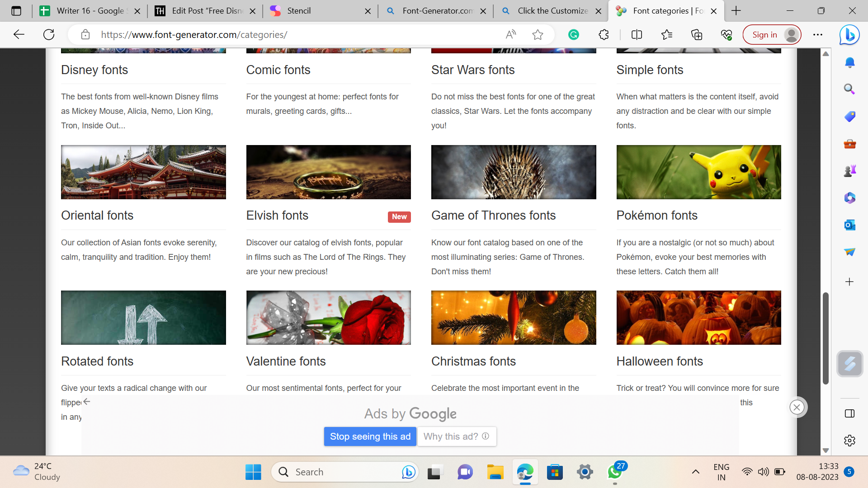Open Browser essentials heart icon

tap(726, 34)
